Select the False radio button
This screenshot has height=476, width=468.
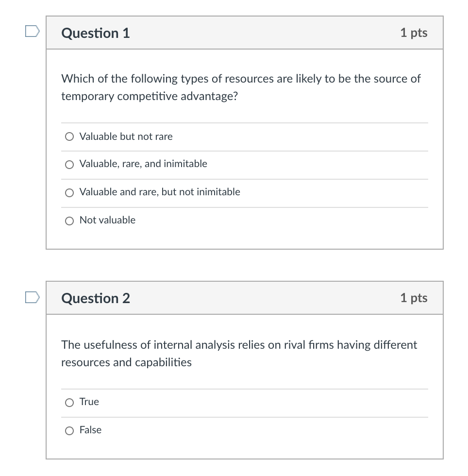tap(69, 430)
